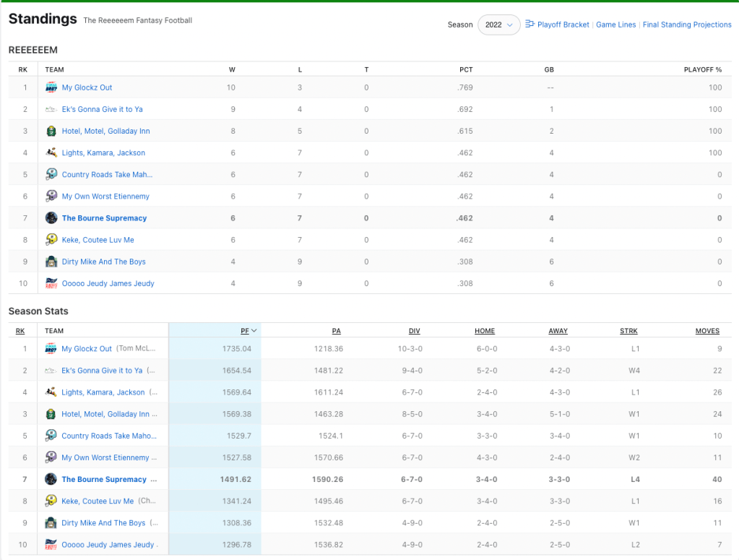The height and width of the screenshot is (560, 739).
Task: Click the Playoff Bracket icon
Action: point(530,24)
